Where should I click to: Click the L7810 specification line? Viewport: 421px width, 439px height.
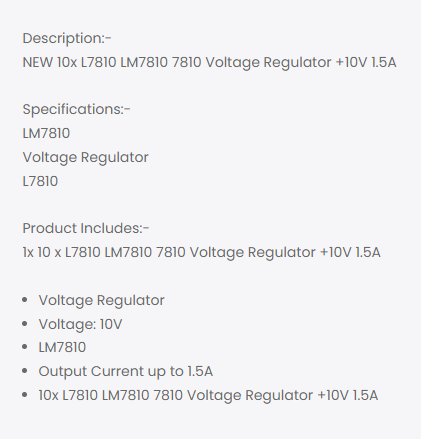(40, 181)
